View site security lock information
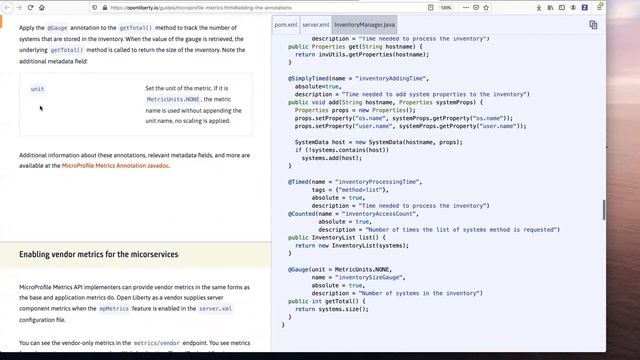 point(105,7)
